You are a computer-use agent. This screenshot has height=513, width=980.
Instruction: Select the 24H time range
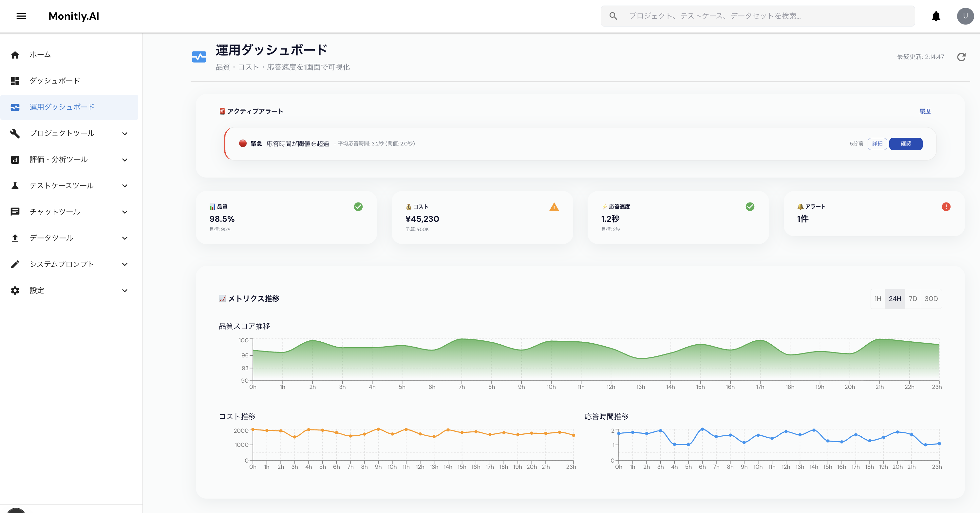(x=895, y=299)
